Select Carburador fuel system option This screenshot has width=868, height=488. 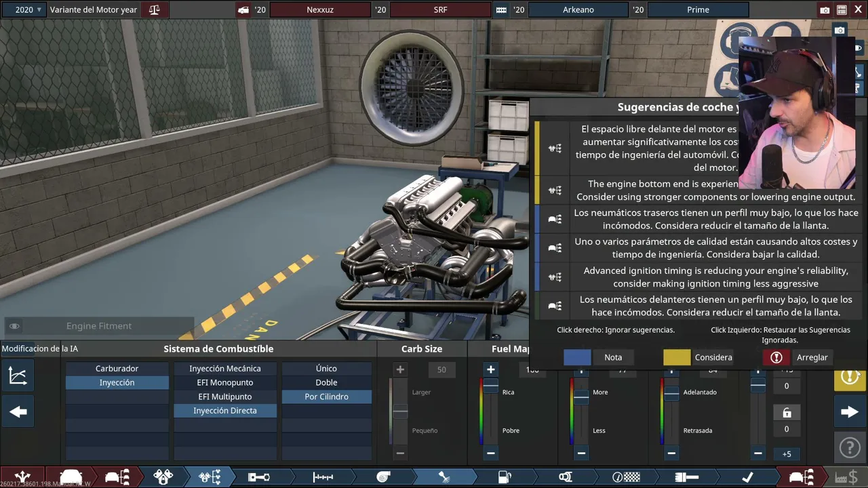tap(117, 369)
